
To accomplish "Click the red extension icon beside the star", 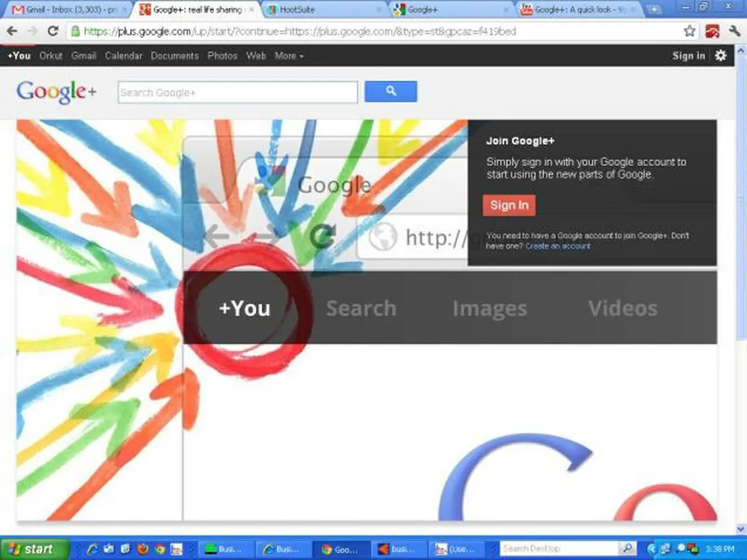I will (713, 31).
